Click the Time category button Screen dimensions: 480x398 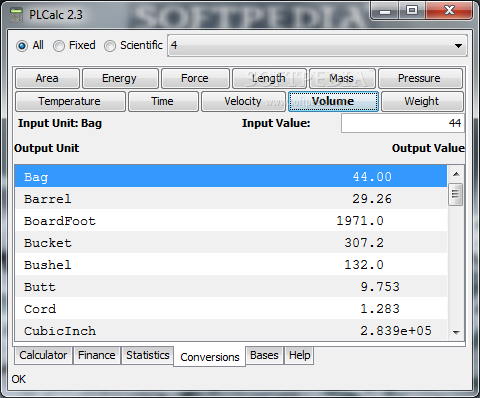(163, 101)
